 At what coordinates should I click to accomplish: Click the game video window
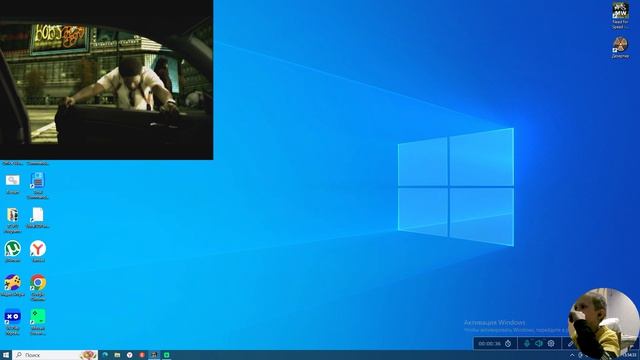107,80
